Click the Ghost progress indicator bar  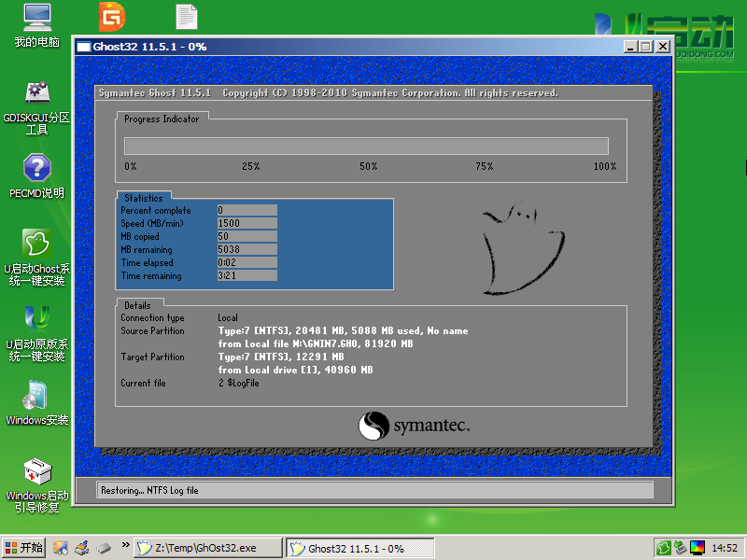click(366, 147)
